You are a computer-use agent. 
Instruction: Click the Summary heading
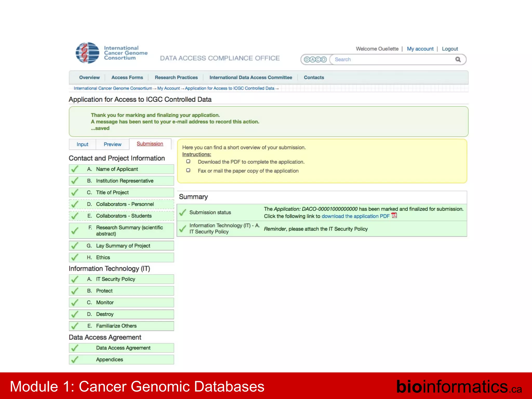[x=193, y=197]
